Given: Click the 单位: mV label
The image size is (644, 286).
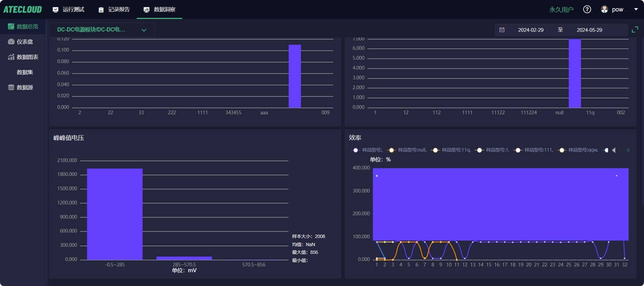Looking at the screenshot, I should 184,270.
